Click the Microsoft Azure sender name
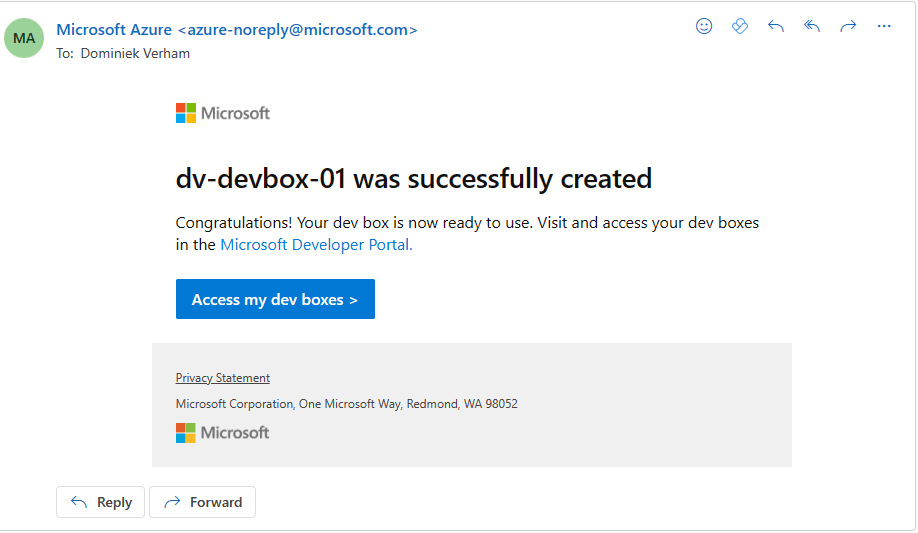Image resolution: width=918 pixels, height=533 pixels. (114, 30)
